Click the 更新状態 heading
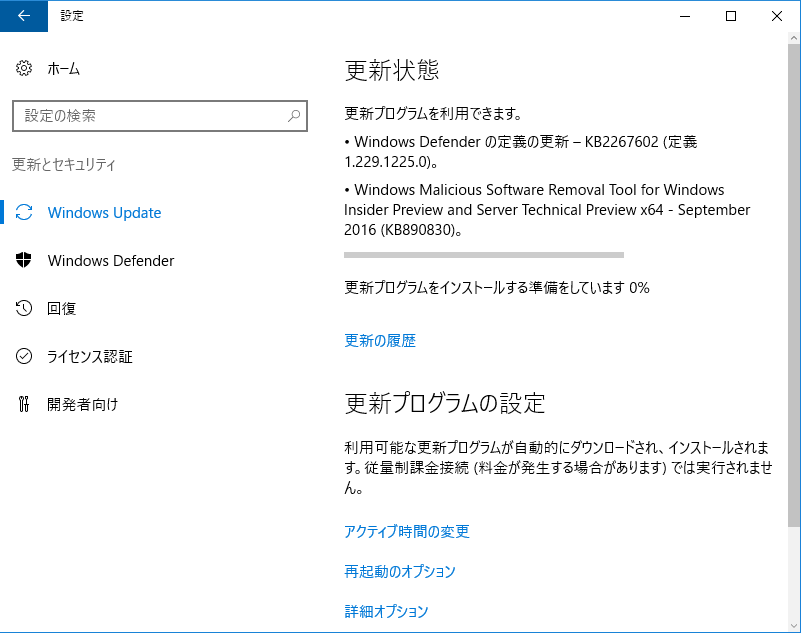Screen dimensions: 801x633 (392, 70)
